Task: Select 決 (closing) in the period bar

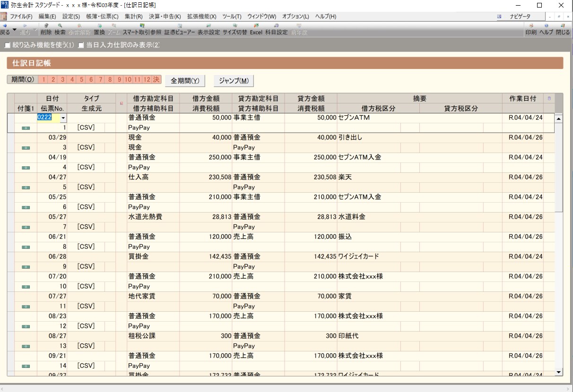Action: (x=156, y=79)
